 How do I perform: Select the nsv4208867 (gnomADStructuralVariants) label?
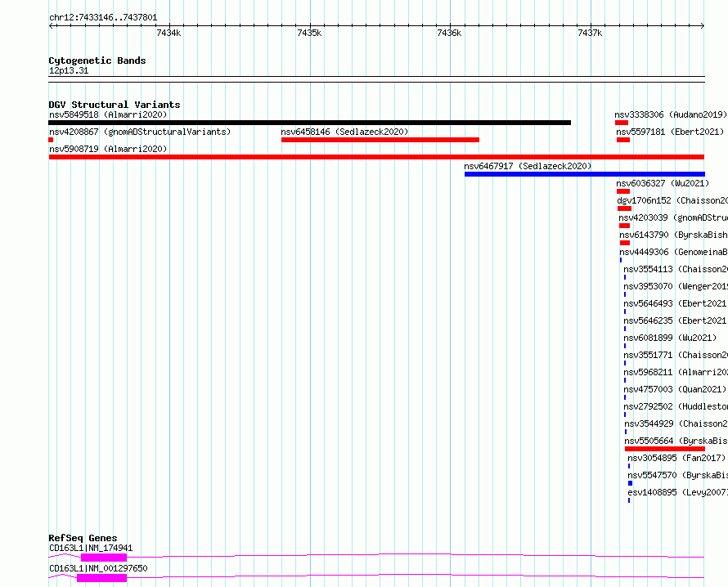pyautogui.click(x=140, y=132)
